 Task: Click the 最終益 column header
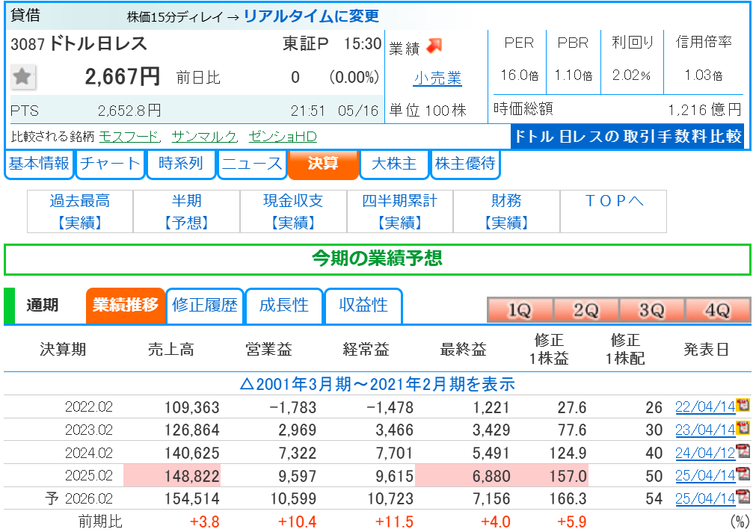(464, 350)
